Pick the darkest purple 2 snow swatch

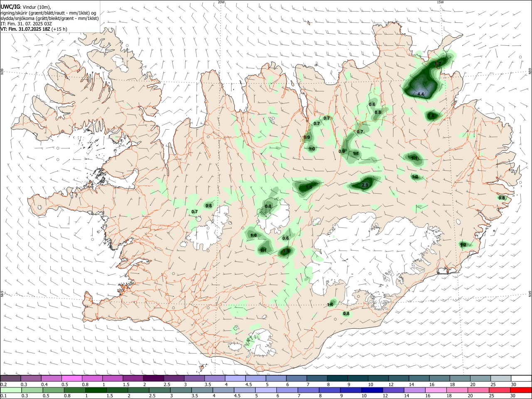tap(153, 378)
